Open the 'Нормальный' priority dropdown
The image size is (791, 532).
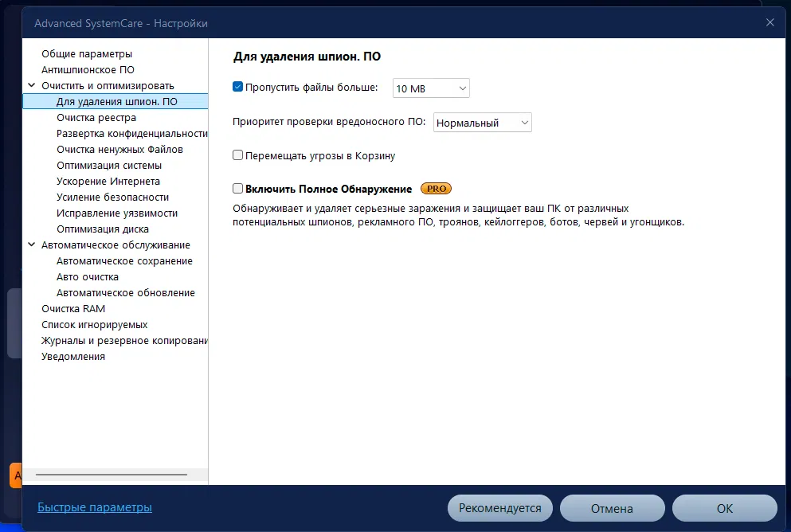(482, 123)
